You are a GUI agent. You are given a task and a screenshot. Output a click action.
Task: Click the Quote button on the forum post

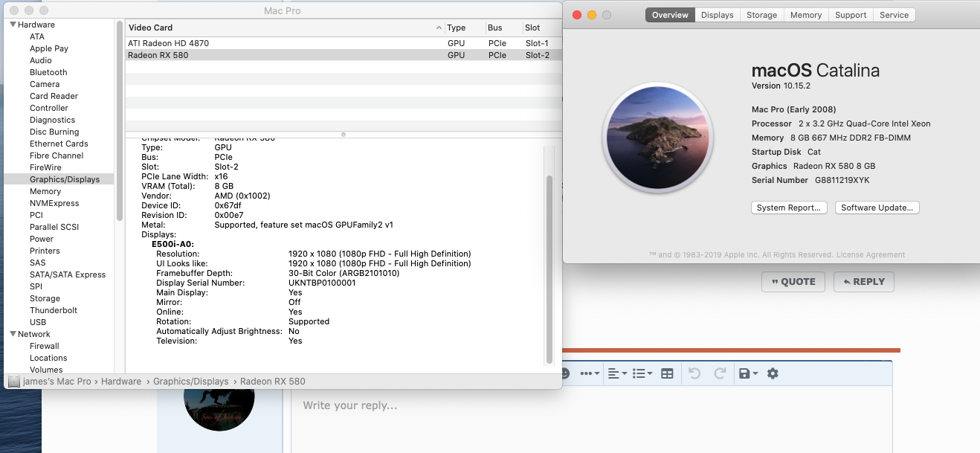point(793,282)
